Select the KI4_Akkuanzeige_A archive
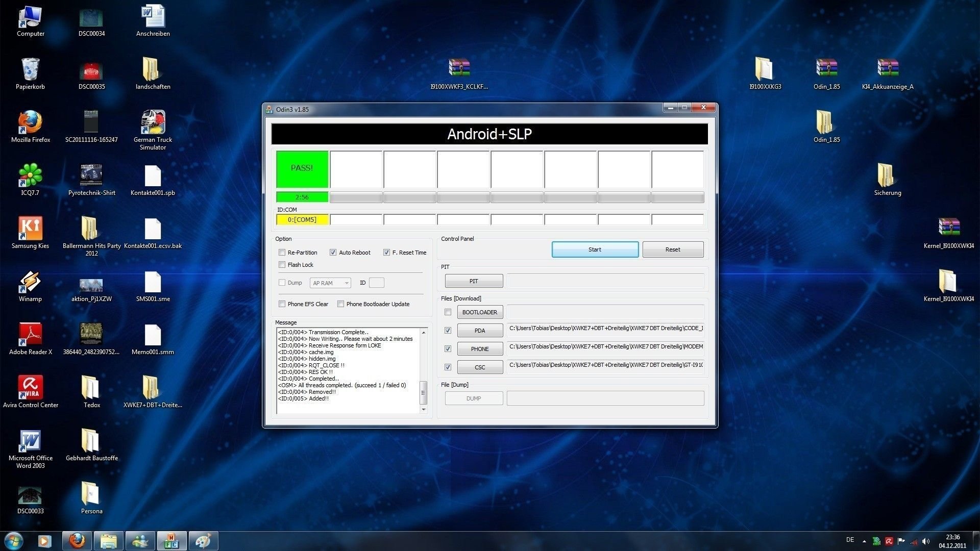This screenshot has height=551, width=980. click(x=888, y=74)
